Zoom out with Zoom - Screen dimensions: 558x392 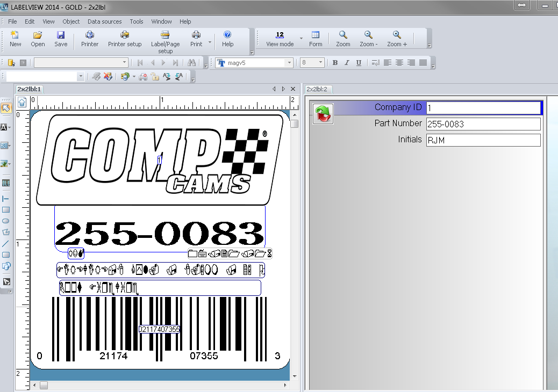click(368, 39)
